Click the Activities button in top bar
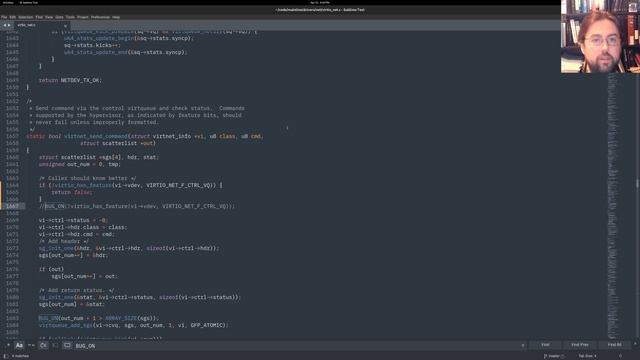This screenshot has width=640, height=360. (x=8, y=2)
